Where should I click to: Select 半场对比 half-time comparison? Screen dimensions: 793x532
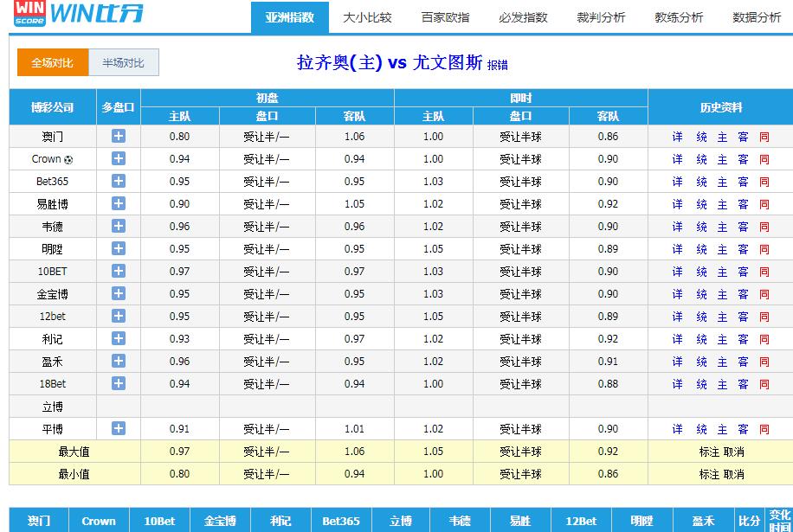pos(124,62)
